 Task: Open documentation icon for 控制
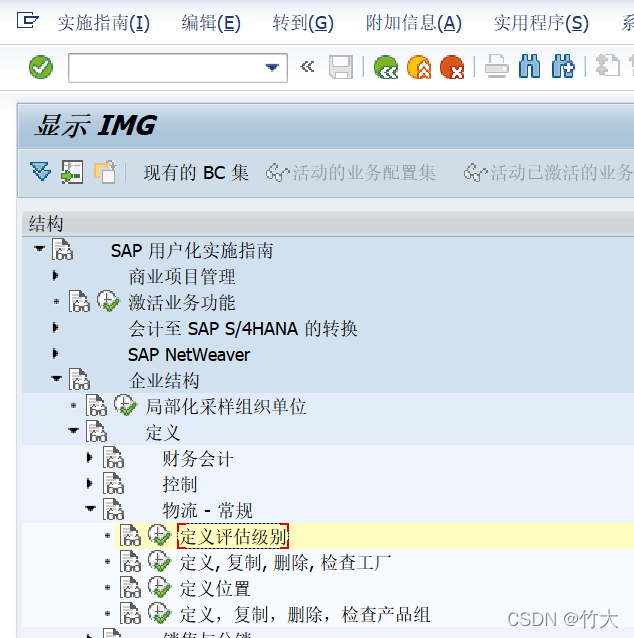(114, 484)
